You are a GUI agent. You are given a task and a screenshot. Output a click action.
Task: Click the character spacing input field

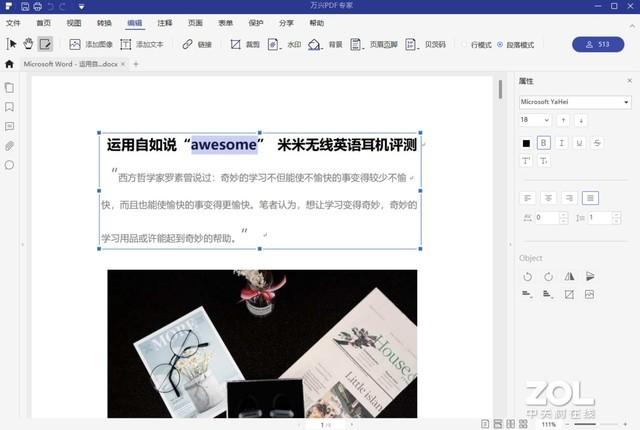(547, 217)
